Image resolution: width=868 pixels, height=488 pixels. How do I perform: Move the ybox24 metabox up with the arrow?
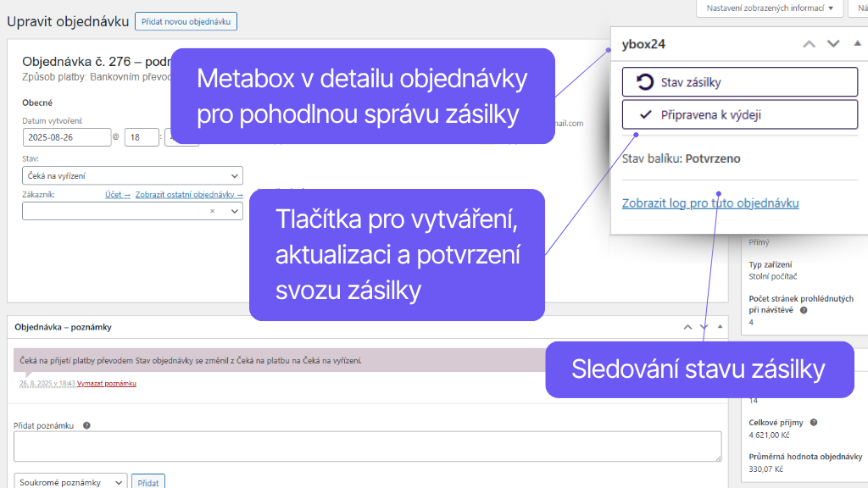[x=808, y=42]
